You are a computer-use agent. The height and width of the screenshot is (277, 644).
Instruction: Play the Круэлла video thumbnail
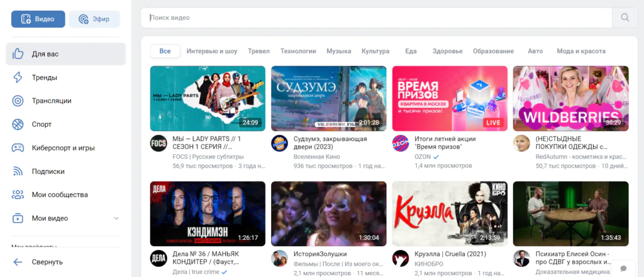(x=450, y=213)
